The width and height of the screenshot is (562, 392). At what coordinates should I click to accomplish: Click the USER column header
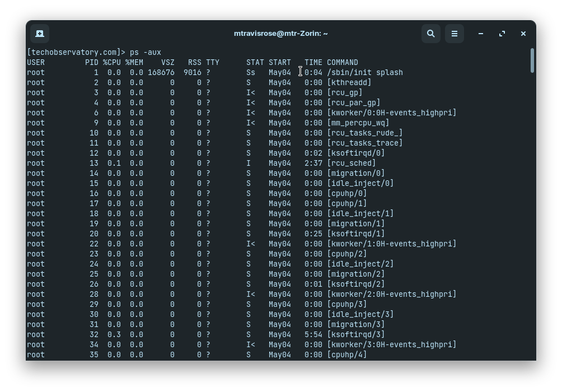click(x=35, y=62)
